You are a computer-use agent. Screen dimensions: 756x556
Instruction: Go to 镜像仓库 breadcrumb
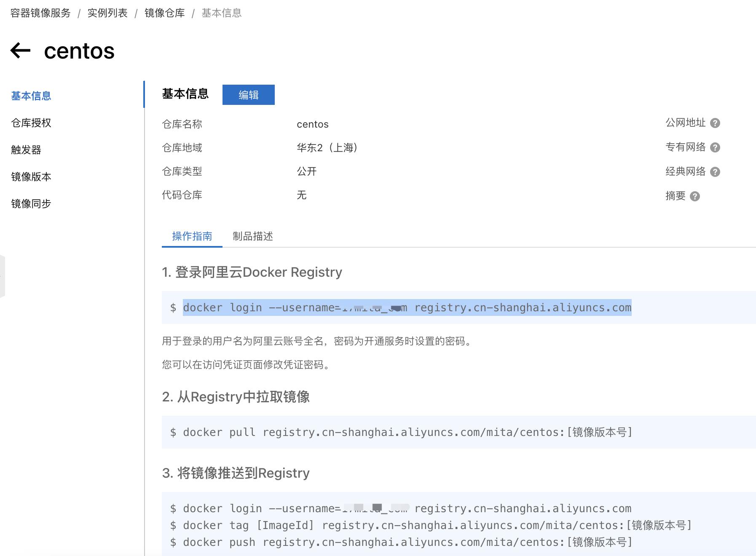165,13
